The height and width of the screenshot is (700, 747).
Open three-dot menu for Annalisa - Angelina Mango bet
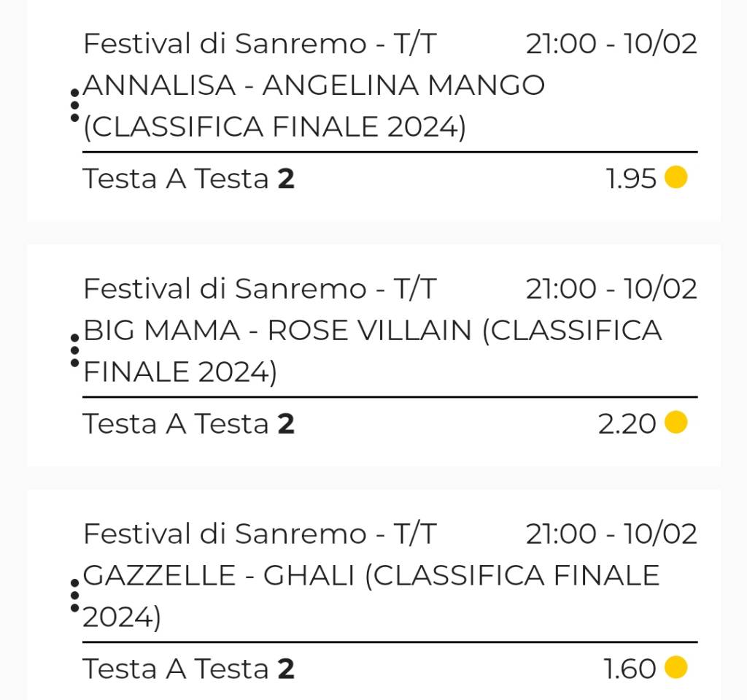(75, 105)
